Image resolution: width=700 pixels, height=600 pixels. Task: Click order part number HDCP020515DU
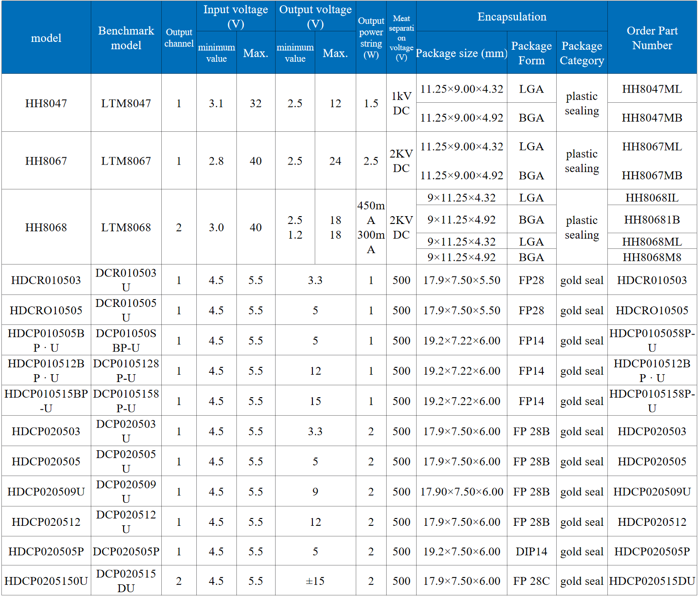click(x=652, y=581)
